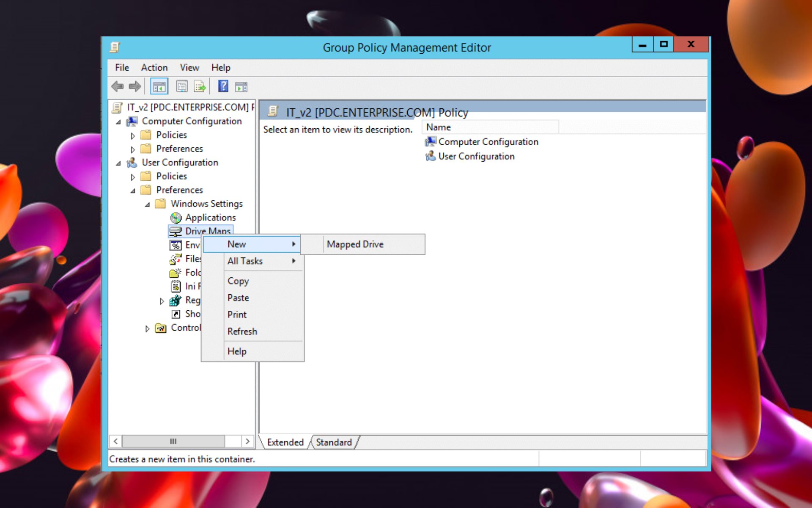This screenshot has height=508, width=812.
Task: Open User Configuration in right pane list
Action: point(470,157)
